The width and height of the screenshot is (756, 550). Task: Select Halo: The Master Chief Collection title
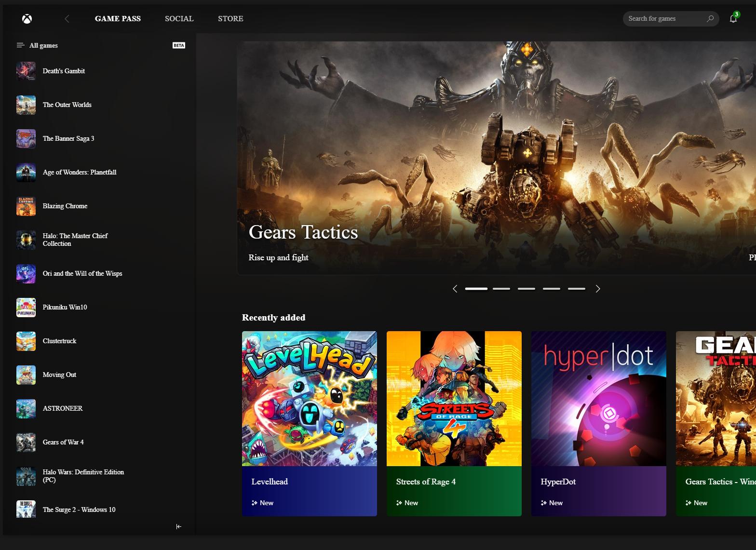[75, 240]
